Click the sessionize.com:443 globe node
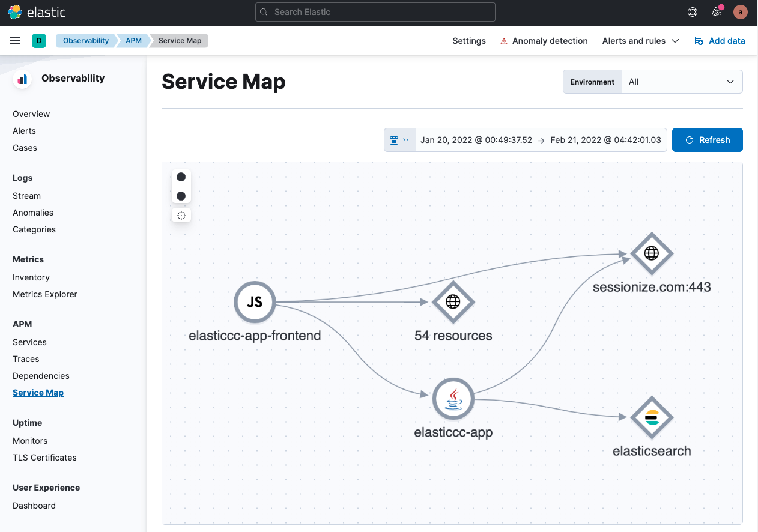Screen dimensions: 758x532 [x=652, y=254]
